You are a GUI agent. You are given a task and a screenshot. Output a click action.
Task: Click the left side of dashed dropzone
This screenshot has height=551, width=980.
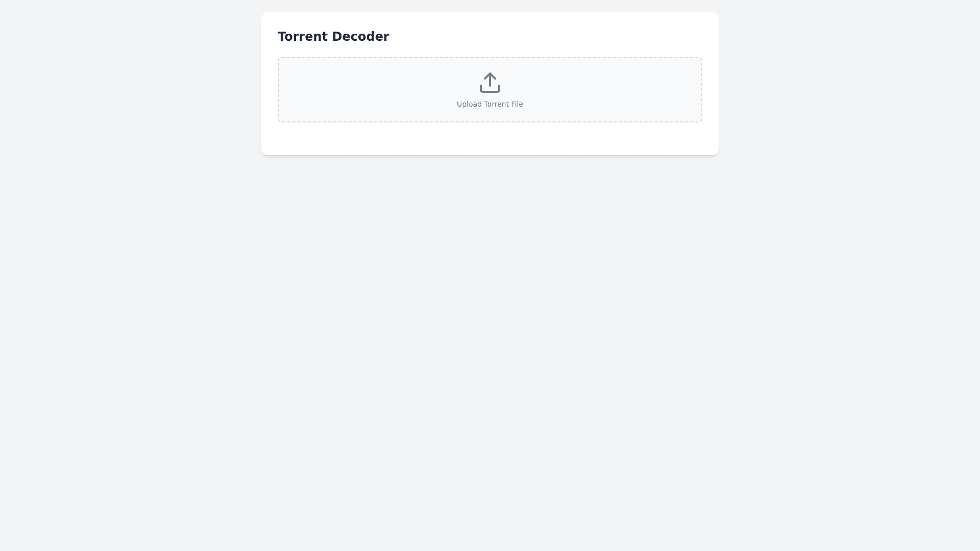(x=332, y=90)
